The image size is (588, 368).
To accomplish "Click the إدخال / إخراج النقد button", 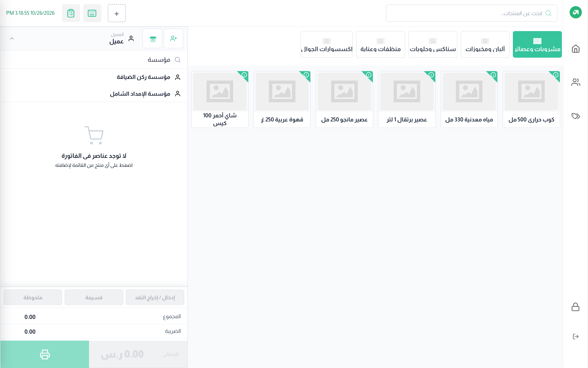I will (155, 297).
